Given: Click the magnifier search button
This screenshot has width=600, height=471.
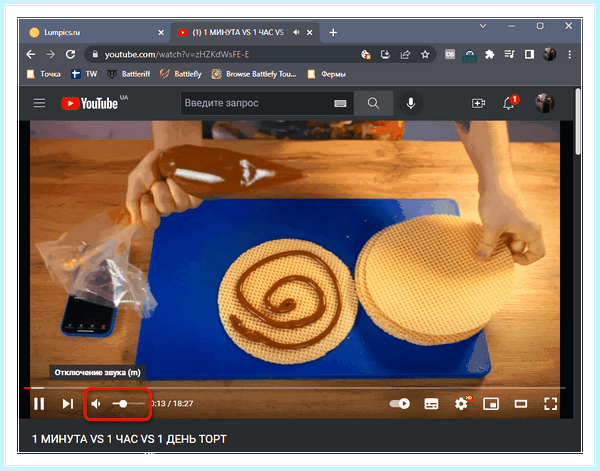Looking at the screenshot, I should 373,103.
